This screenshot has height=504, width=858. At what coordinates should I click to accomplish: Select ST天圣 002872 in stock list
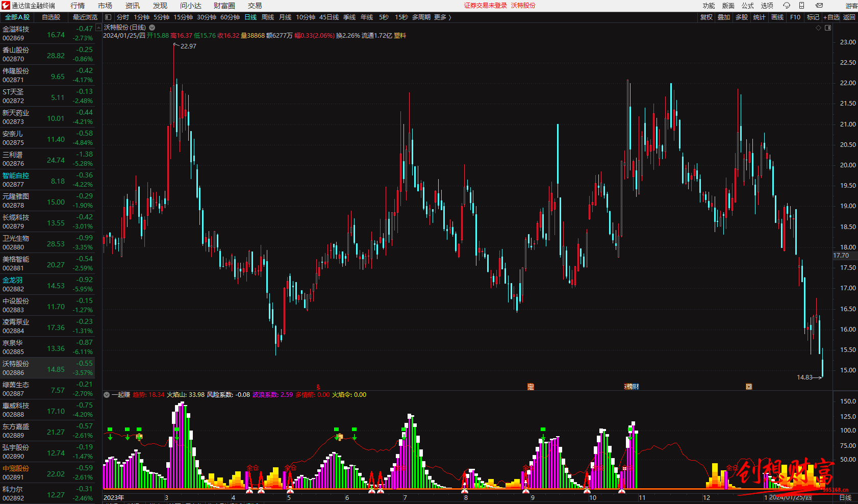47,96
